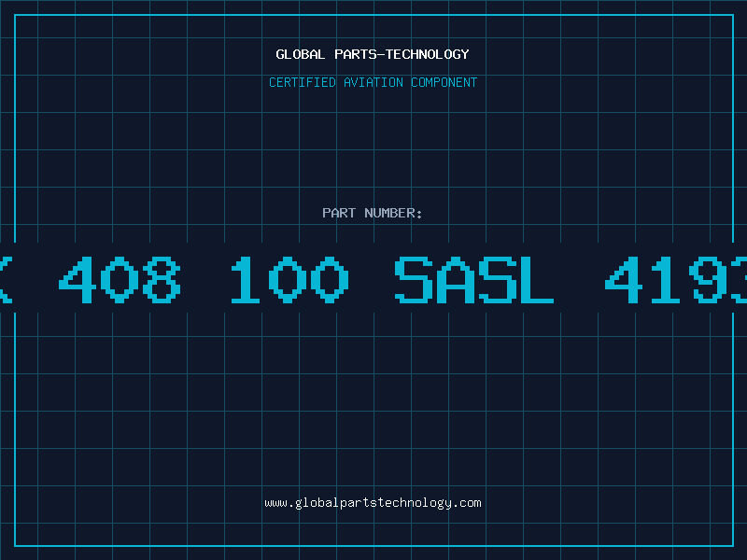Open the www.globalpartstechnology.com link
The image size is (747, 560).
pyautogui.click(x=373, y=503)
